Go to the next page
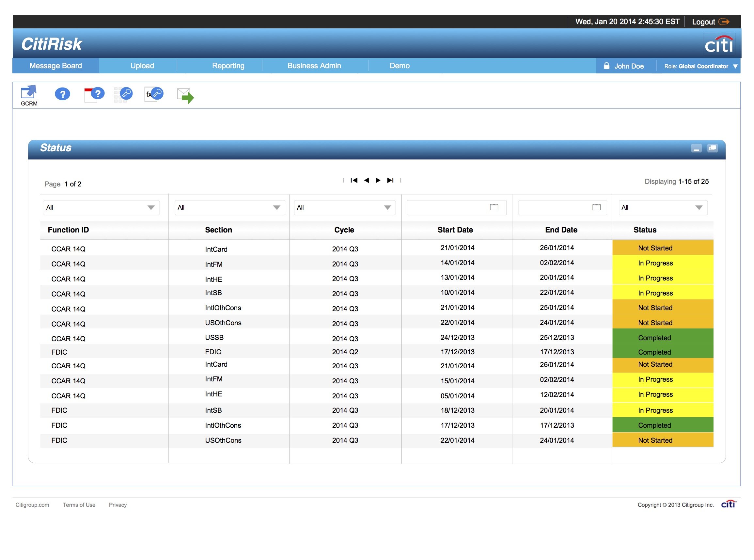This screenshot has height=560, width=754. pyautogui.click(x=378, y=180)
